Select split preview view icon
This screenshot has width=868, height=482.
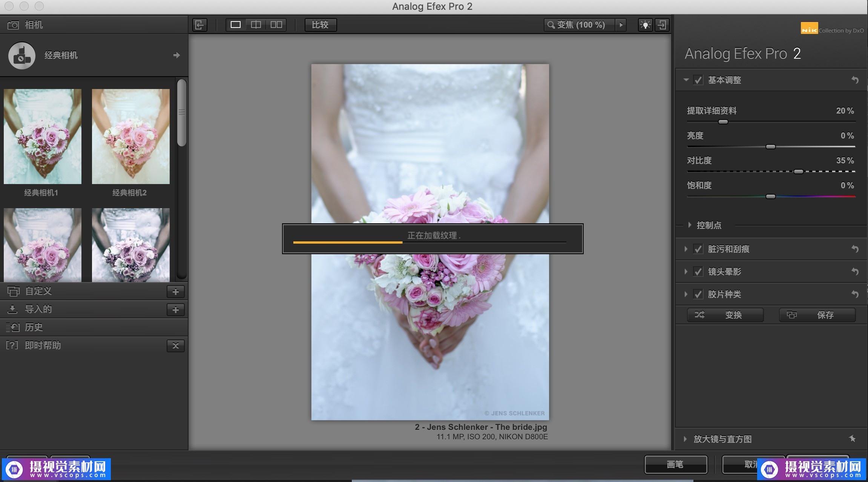(x=256, y=25)
